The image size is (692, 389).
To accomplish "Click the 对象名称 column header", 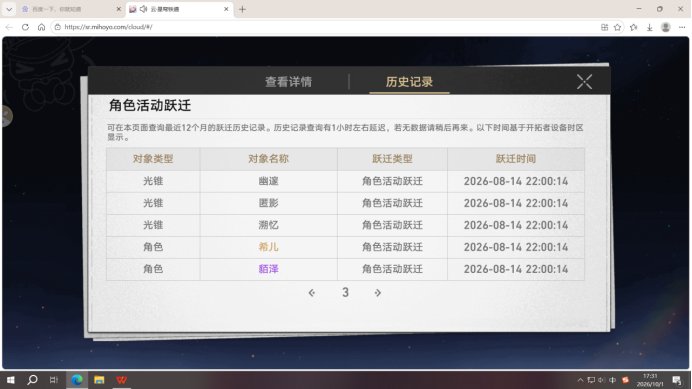I will (x=268, y=159).
